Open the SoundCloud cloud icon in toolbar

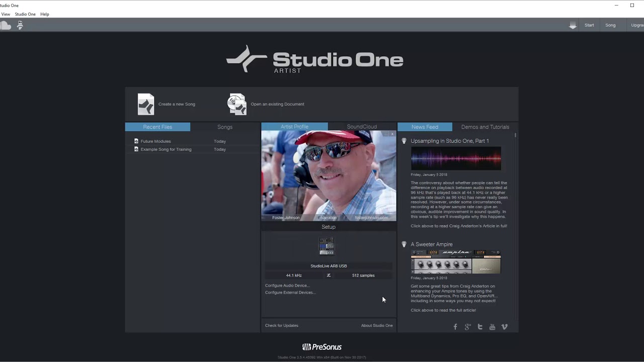click(x=6, y=25)
